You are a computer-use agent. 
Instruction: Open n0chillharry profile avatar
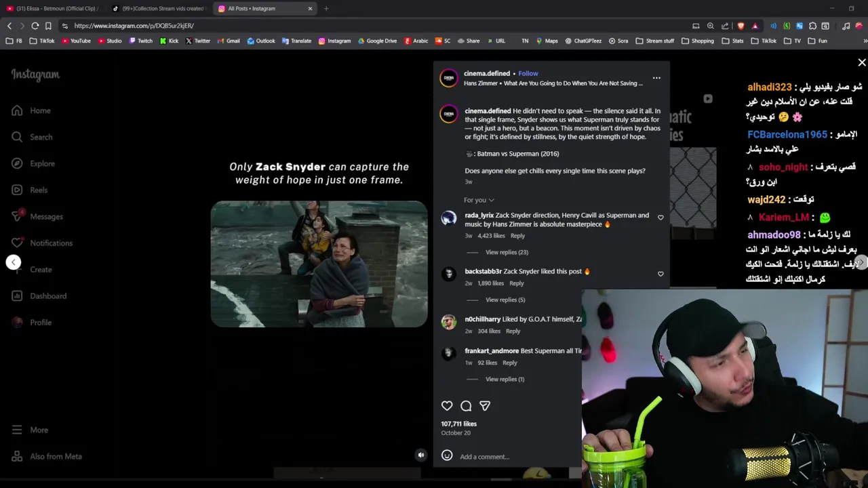pyautogui.click(x=448, y=322)
